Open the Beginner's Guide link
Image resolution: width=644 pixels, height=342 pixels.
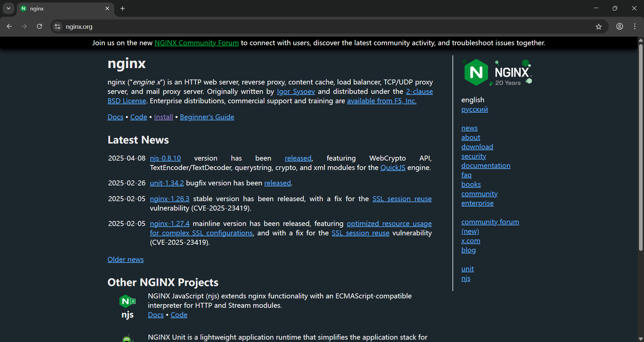click(207, 117)
